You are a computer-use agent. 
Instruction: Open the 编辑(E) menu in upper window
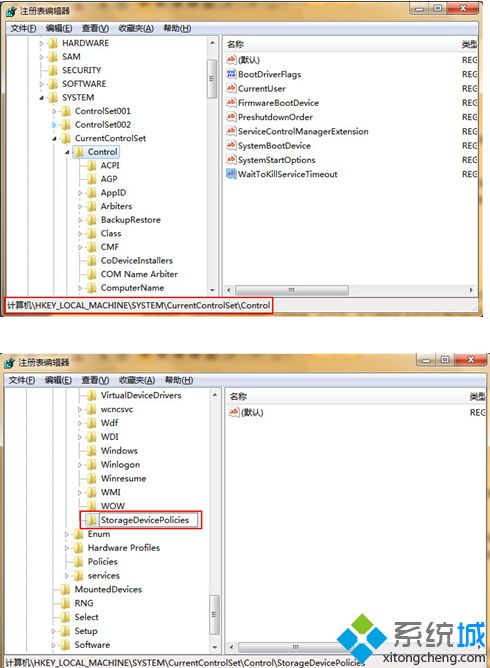tap(59, 28)
